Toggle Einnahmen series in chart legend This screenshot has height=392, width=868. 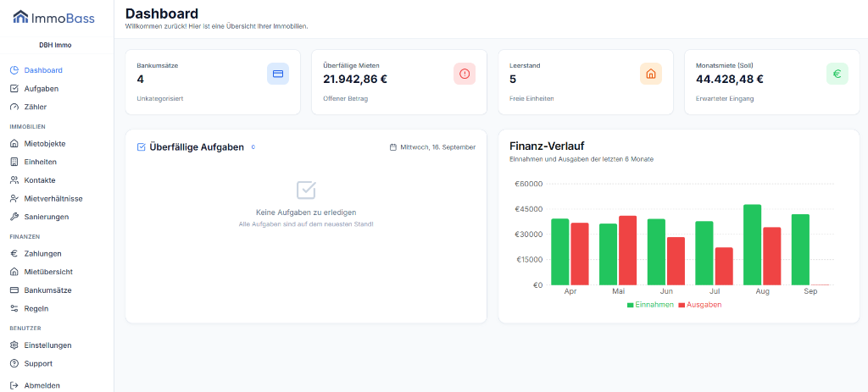(x=650, y=305)
